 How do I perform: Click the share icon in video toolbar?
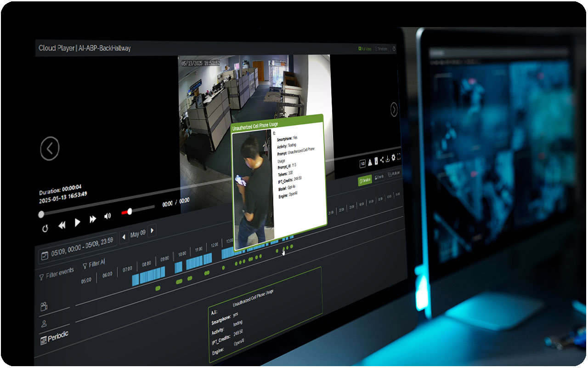point(382,160)
